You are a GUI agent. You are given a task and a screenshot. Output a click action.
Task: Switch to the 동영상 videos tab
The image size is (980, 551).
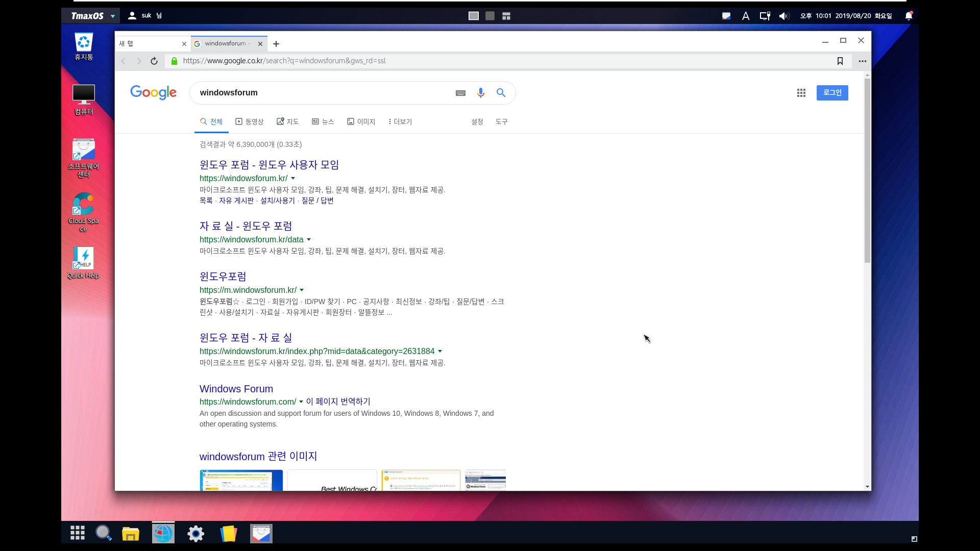coord(249,122)
